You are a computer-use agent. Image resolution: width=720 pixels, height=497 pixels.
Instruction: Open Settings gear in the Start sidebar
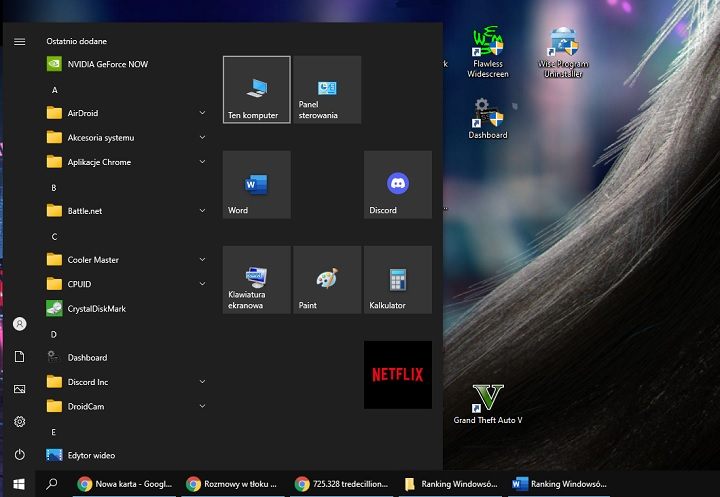[19, 422]
